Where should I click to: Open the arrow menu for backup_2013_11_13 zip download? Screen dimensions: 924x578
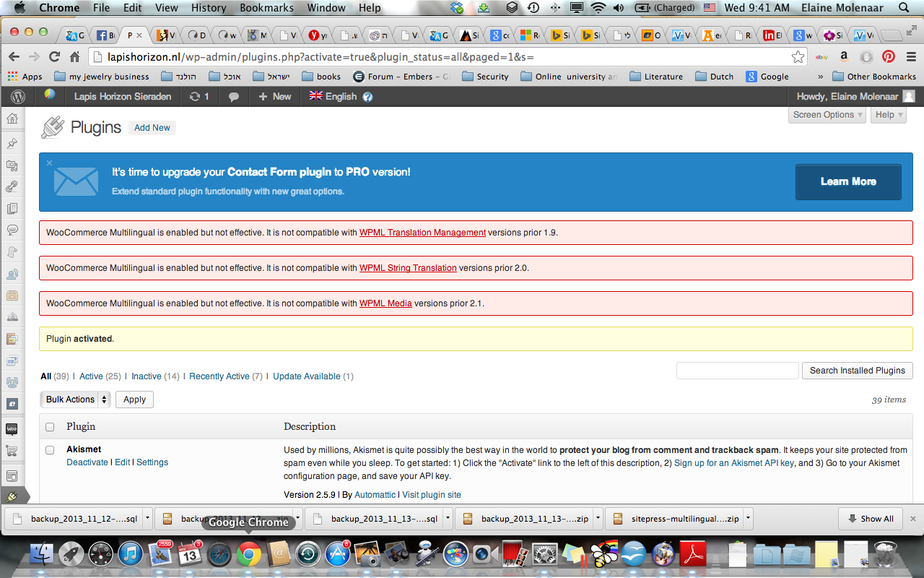tap(598, 519)
